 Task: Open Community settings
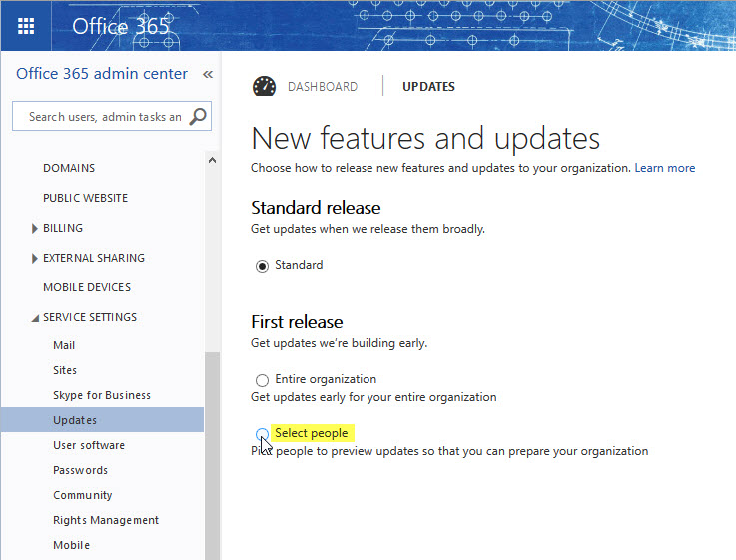pyautogui.click(x=83, y=496)
